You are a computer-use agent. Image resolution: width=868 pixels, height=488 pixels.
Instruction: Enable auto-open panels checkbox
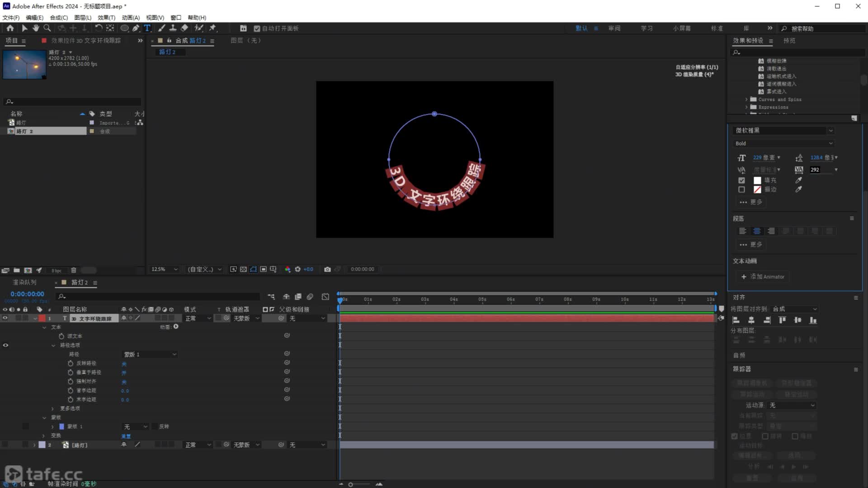pyautogui.click(x=257, y=28)
